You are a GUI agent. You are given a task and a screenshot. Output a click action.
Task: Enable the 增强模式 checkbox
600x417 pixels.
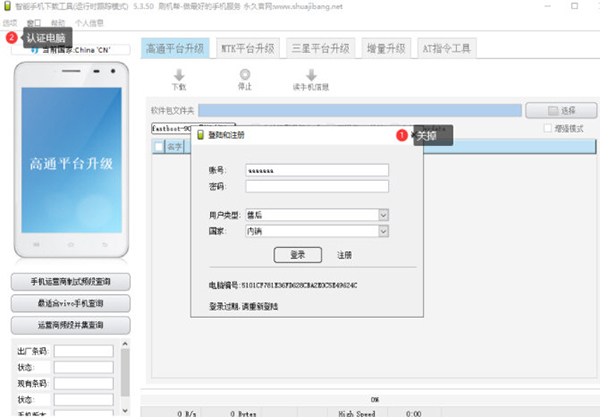click(x=547, y=128)
